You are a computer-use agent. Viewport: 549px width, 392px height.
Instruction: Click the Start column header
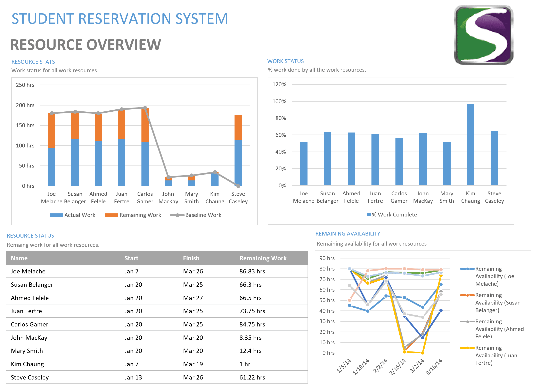tap(131, 258)
